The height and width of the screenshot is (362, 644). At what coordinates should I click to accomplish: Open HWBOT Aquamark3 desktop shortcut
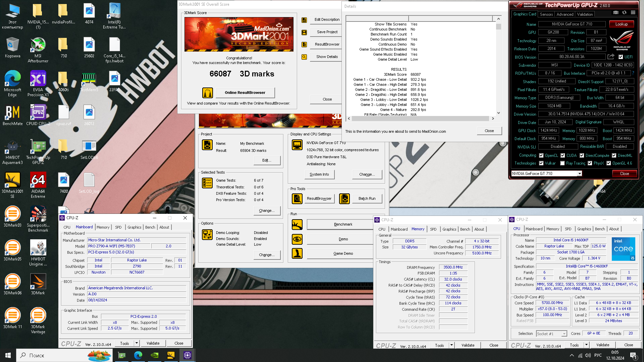click(x=12, y=152)
